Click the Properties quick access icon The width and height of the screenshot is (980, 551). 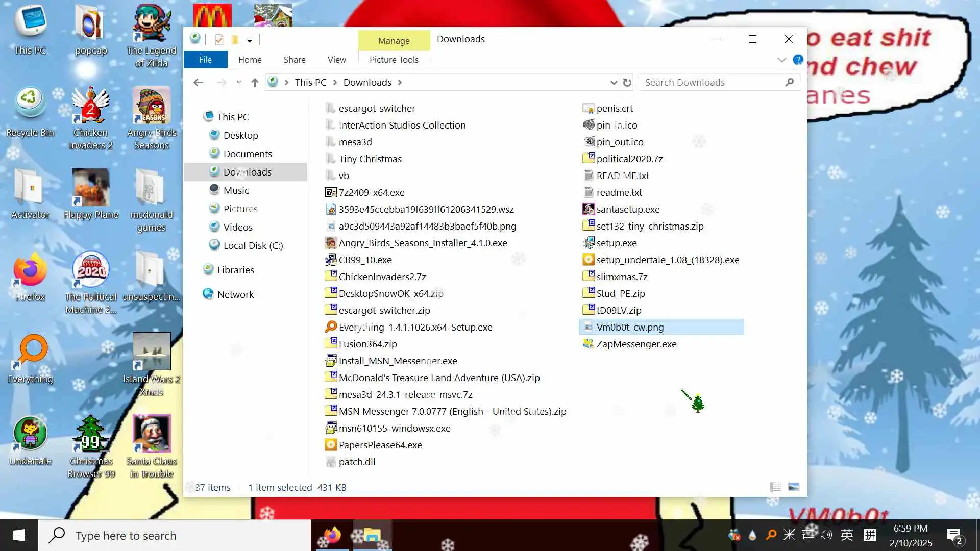(219, 39)
